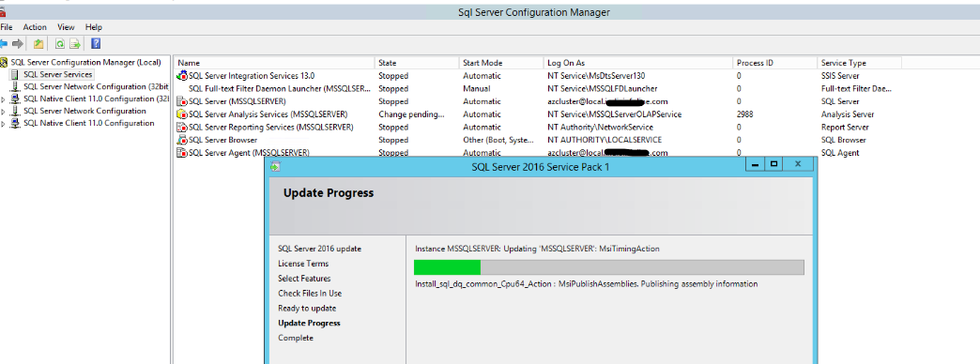980x364 pixels.
Task: Click 'Ready to update' wizard step
Action: [x=307, y=309]
